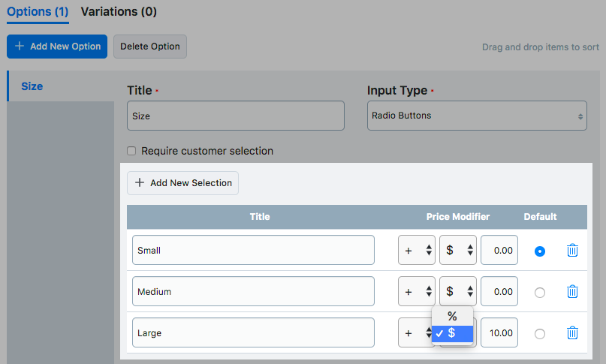Open the plus/minus sign dropdown for Large

point(415,333)
